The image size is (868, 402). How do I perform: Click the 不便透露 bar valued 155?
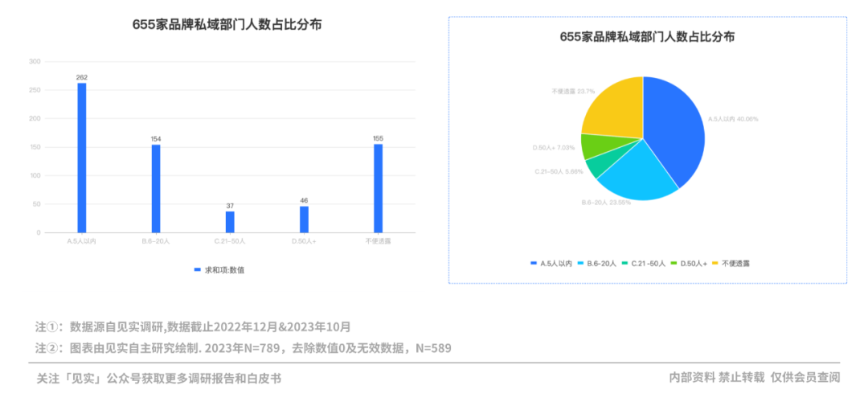click(378, 188)
